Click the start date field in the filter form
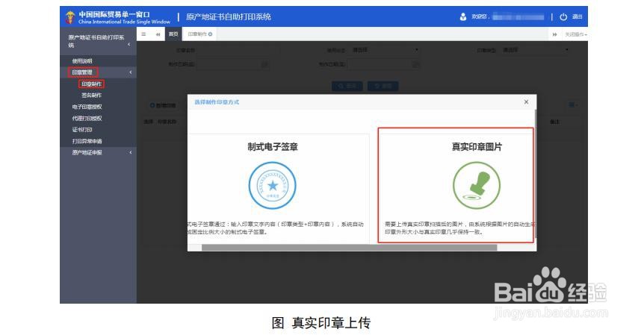Screen dimensions: 644x335 (x=232, y=64)
